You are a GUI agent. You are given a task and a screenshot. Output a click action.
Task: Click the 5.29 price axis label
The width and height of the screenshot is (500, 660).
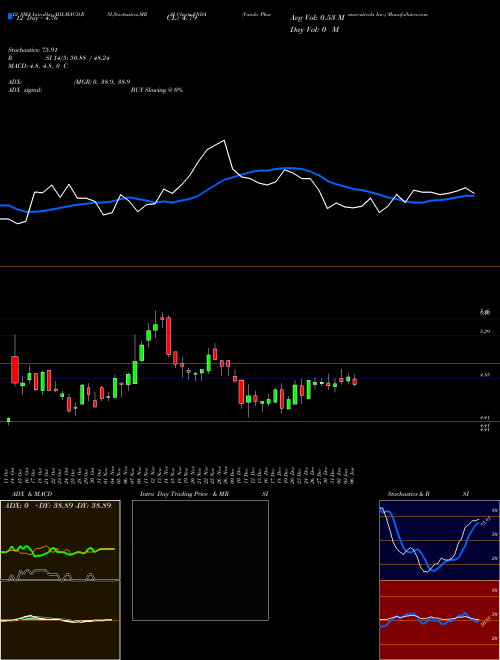pyautogui.click(x=485, y=332)
